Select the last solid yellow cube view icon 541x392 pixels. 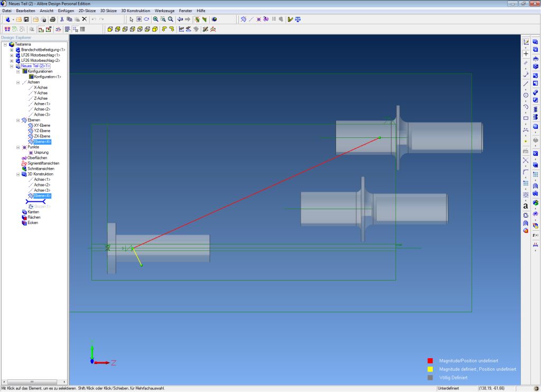coord(155,30)
